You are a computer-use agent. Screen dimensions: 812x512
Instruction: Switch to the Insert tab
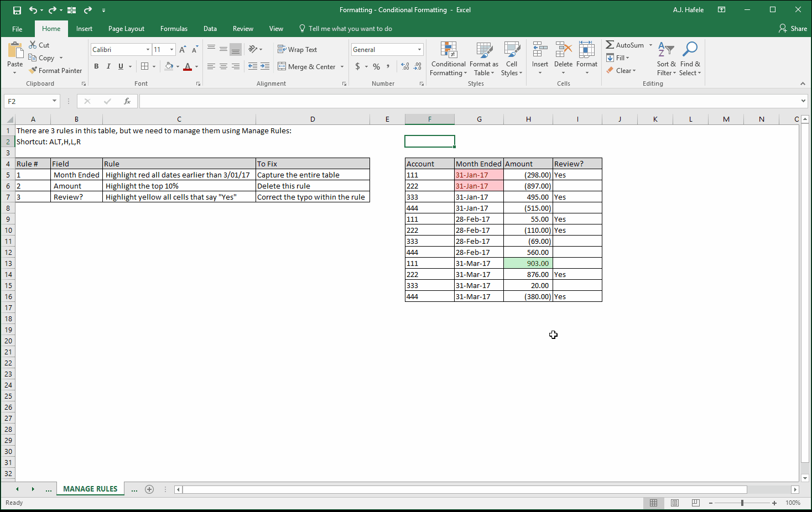[x=84, y=29]
